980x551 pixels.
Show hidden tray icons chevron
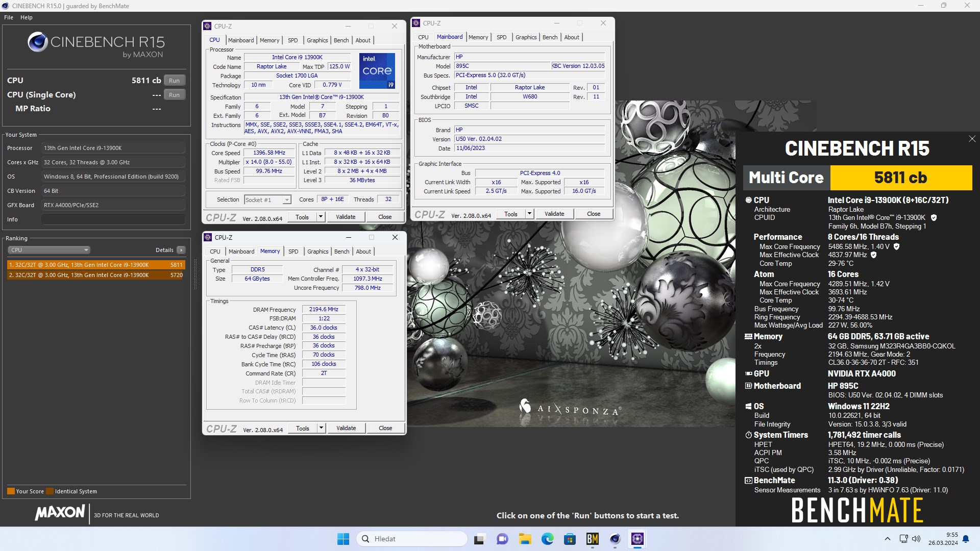(887, 539)
